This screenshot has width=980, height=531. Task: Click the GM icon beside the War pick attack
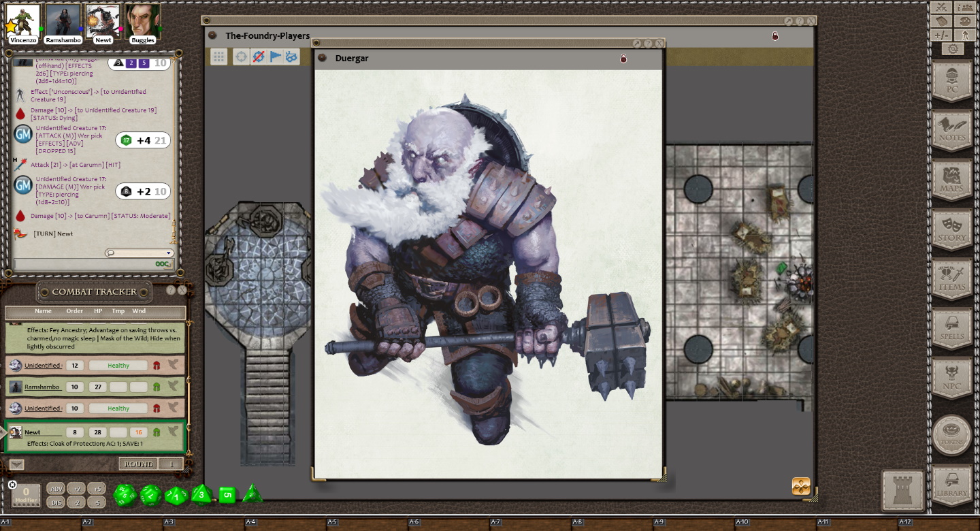coord(23,134)
